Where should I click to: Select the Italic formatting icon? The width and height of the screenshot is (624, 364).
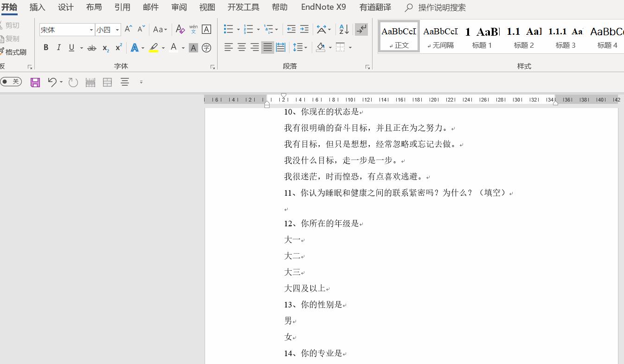pyautogui.click(x=59, y=47)
